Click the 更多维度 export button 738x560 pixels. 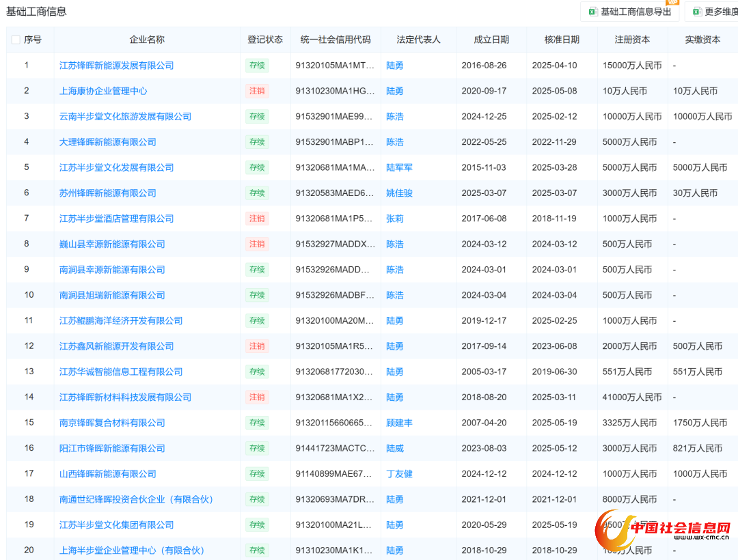point(720,12)
